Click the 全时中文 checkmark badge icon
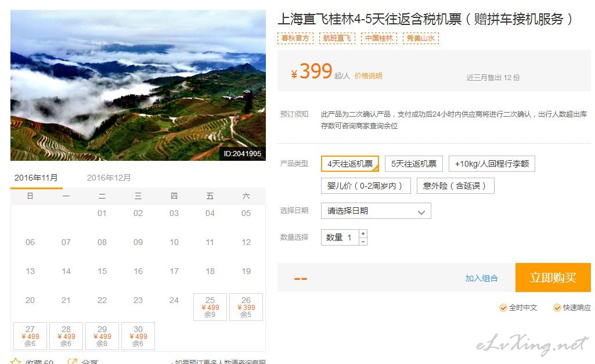595x364 pixels. (503, 308)
